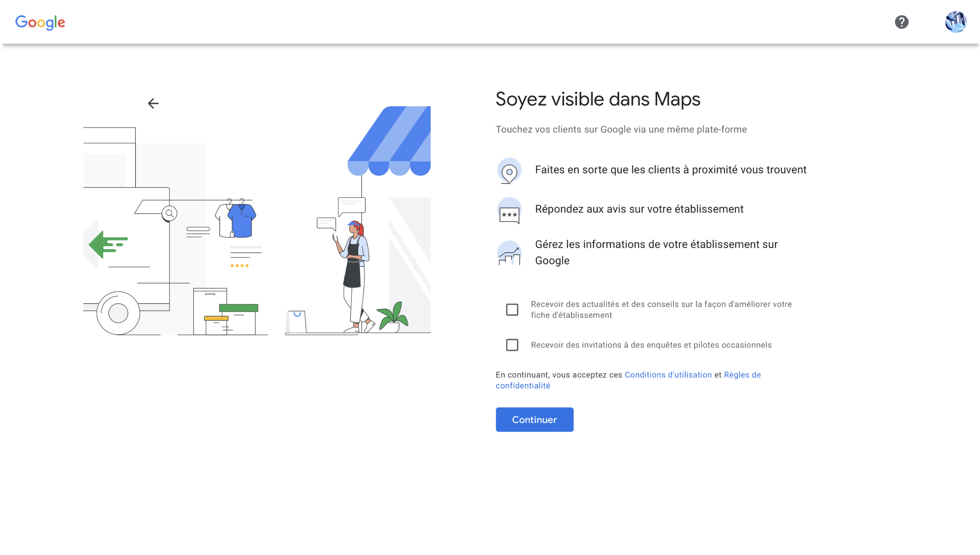Click text 'Répondez aux avis sur votre établissement'
980x555 pixels.
639,209
